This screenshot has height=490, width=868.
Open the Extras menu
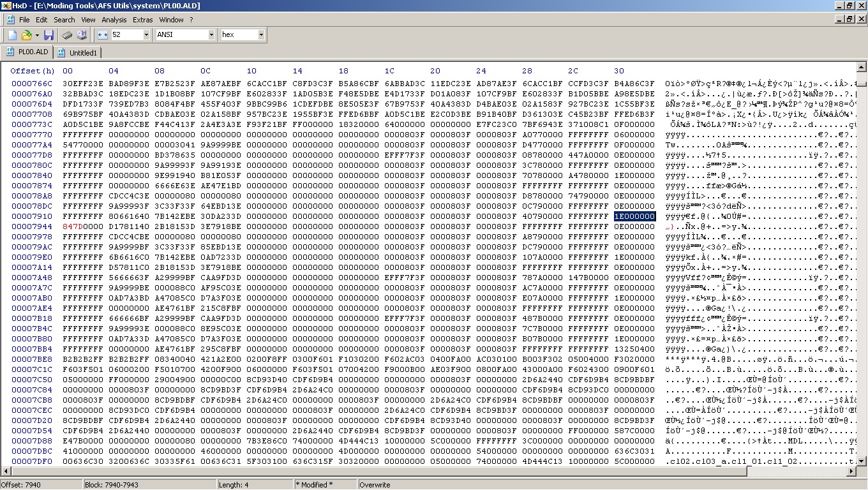[143, 20]
